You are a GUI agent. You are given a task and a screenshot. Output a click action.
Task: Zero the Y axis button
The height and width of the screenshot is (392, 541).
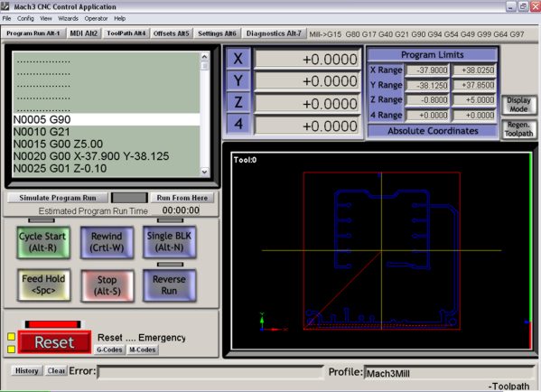coord(238,80)
